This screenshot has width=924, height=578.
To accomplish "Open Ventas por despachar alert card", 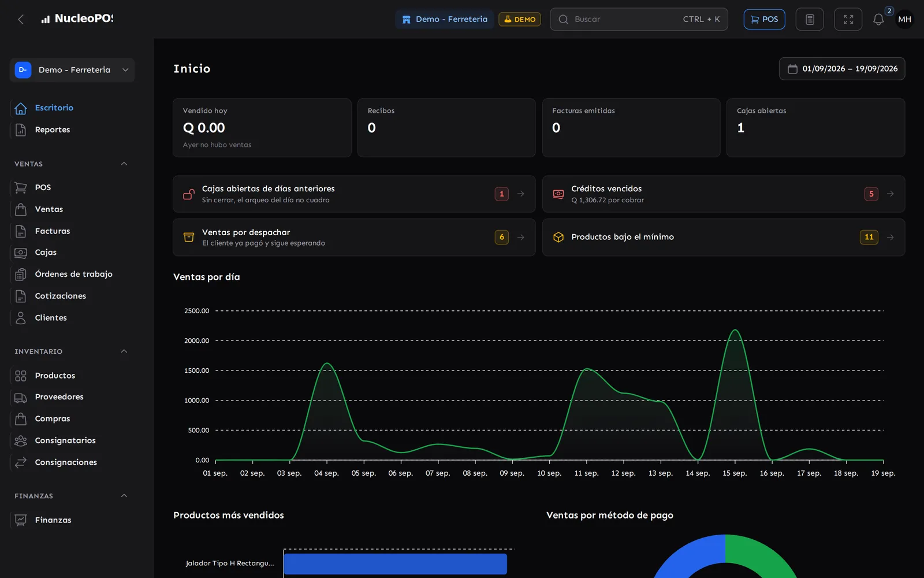I will (x=354, y=237).
